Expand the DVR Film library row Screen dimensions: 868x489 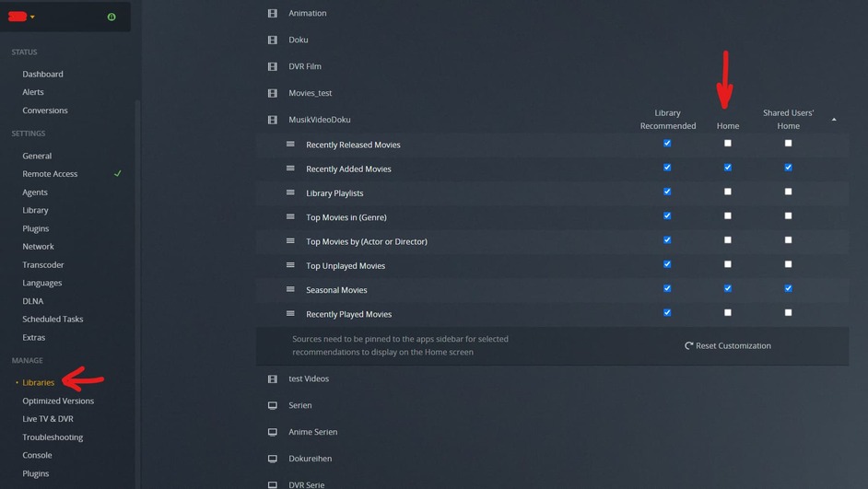(552, 66)
